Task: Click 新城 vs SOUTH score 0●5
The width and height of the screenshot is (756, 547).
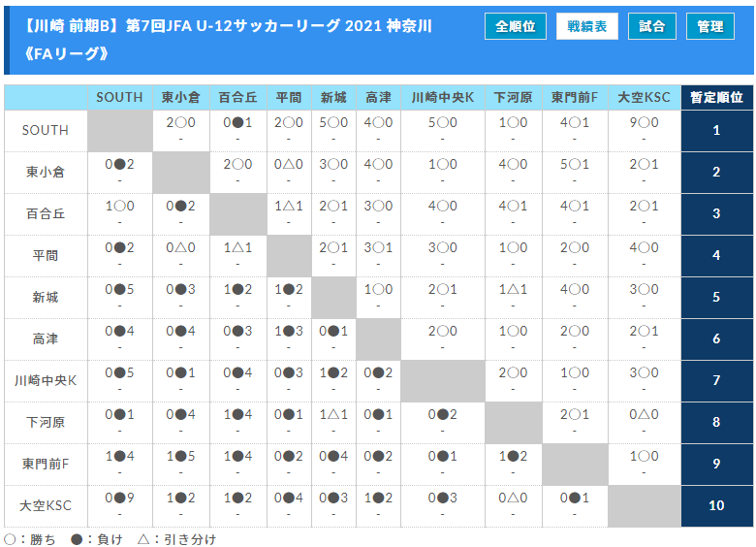Action: (119, 289)
